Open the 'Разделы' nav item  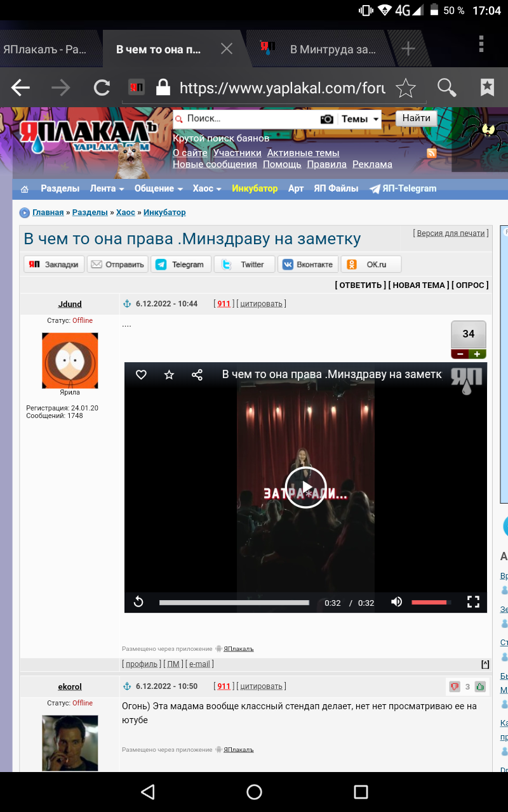60,188
